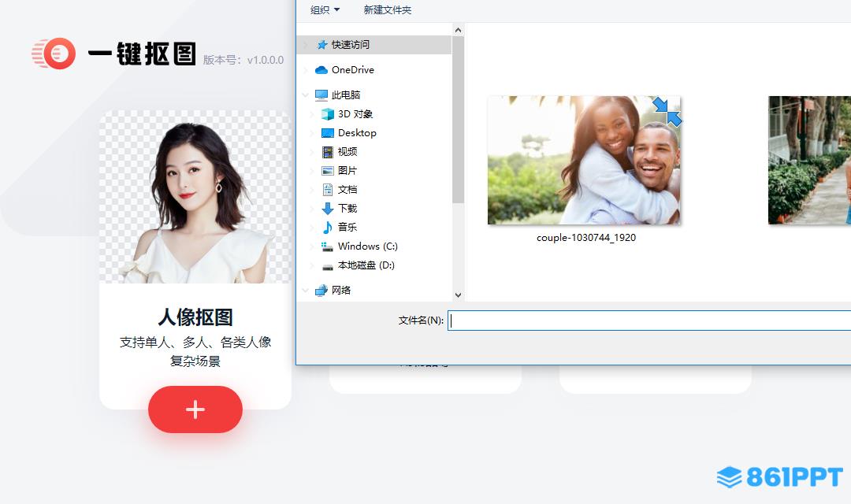Click the navigation pane scroll up arrow
This screenshot has width=851, height=504.
(x=458, y=31)
